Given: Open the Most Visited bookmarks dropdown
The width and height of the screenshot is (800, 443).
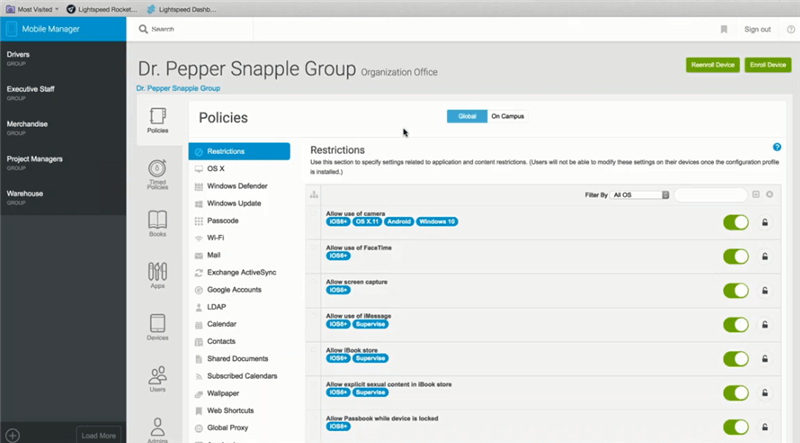Looking at the screenshot, I should tap(32, 9).
